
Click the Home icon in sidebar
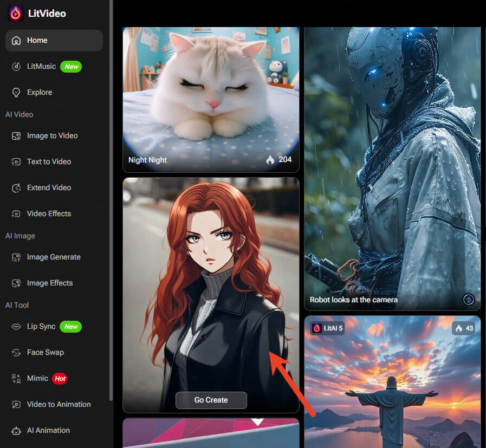16,41
